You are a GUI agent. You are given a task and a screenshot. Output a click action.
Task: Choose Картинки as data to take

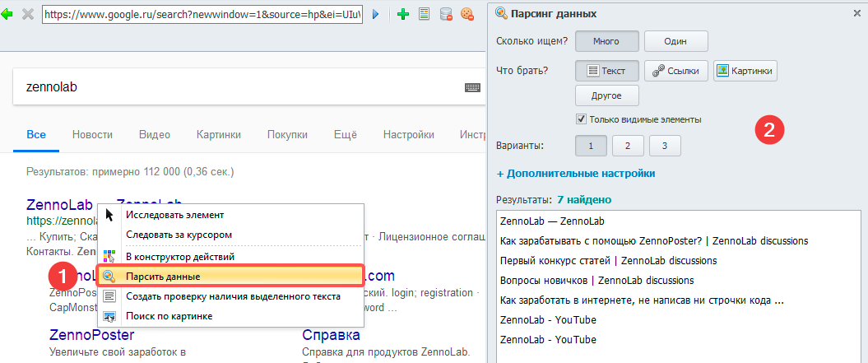pos(745,71)
